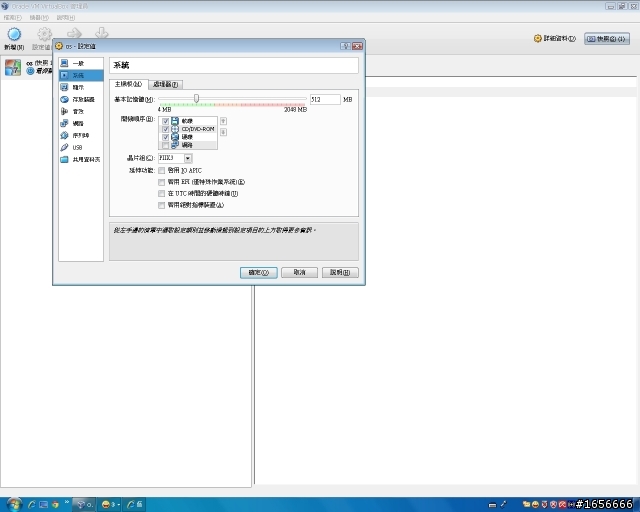Expand the quick launch overflow chevron
This screenshot has height=512, width=640.
coord(67,502)
